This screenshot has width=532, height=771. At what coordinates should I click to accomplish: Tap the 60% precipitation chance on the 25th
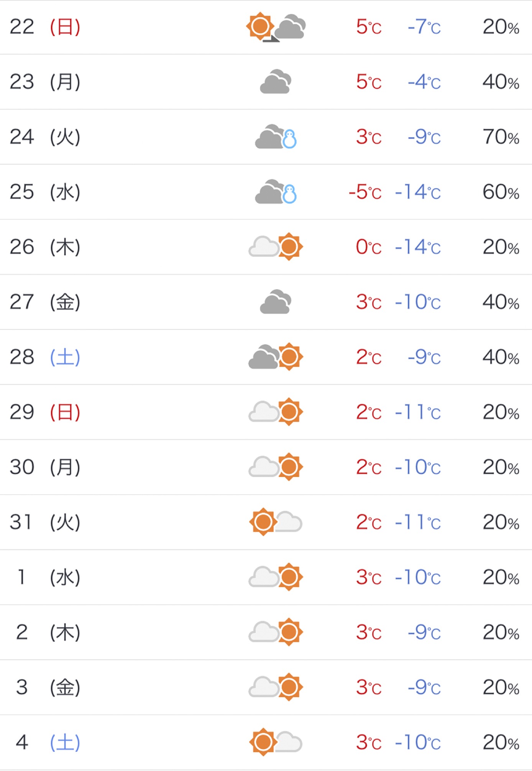click(501, 192)
